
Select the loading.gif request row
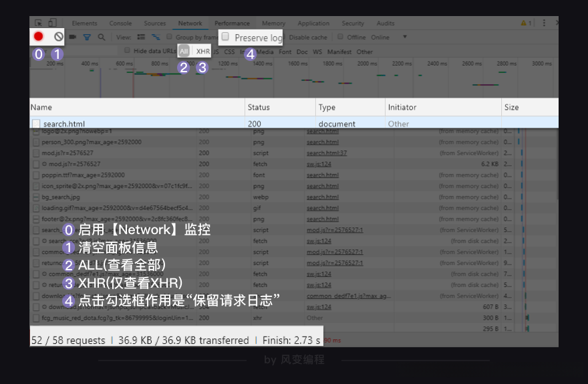click(294, 208)
